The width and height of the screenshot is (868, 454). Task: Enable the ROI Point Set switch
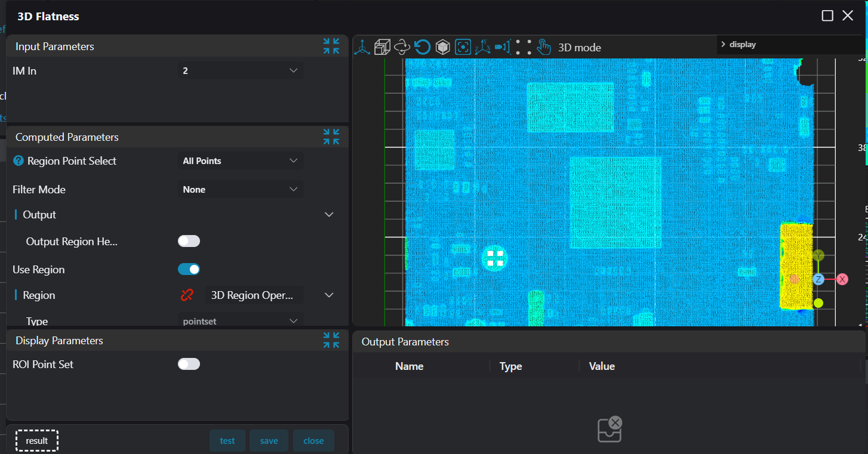(189, 365)
